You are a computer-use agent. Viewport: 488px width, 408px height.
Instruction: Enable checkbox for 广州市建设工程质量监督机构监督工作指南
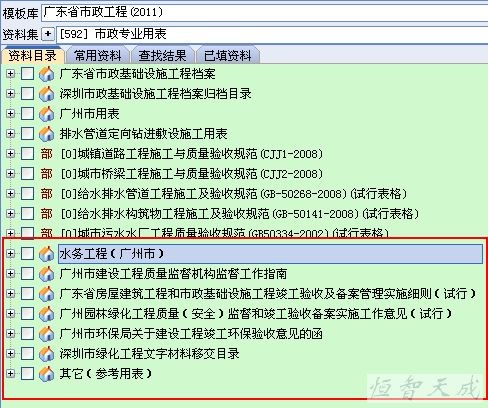[27, 274]
